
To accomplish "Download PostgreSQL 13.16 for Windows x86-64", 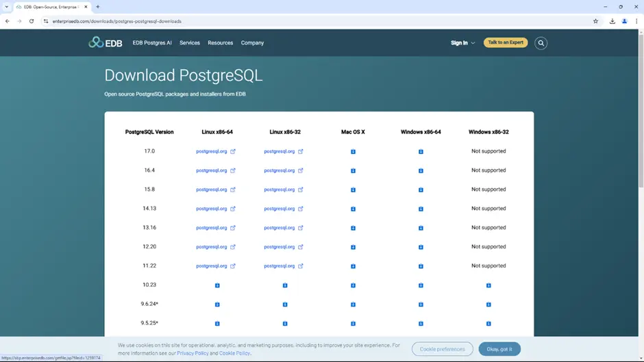I will [x=421, y=228].
